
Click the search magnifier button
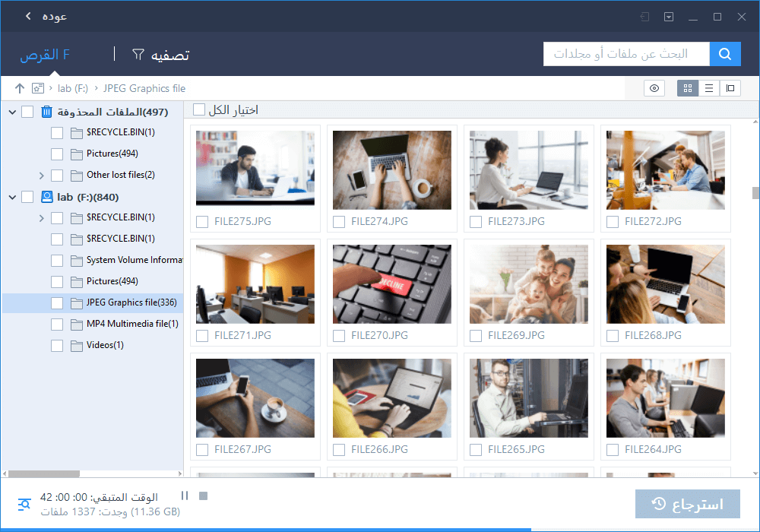pos(725,54)
